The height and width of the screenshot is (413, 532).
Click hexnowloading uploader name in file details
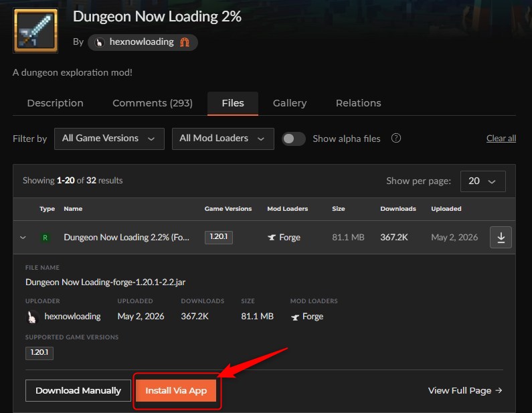pos(73,317)
